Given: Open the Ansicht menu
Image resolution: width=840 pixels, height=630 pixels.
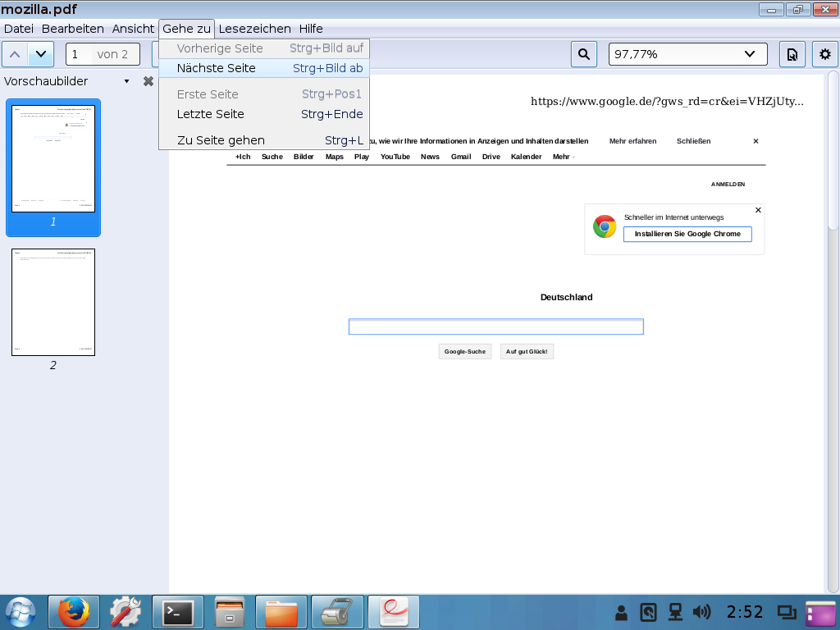Looking at the screenshot, I should point(133,29).
